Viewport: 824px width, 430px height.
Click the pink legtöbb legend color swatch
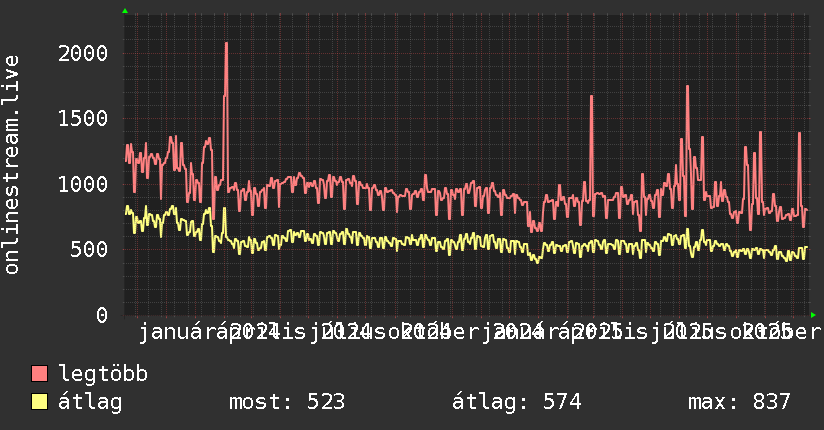tap(39, 373)
